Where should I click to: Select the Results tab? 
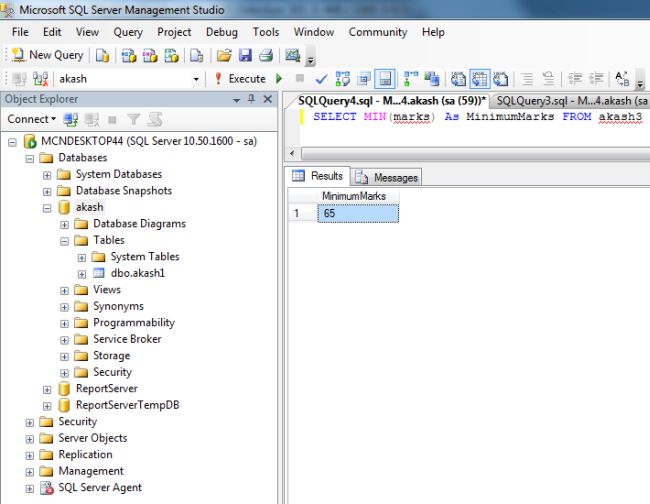(318, 176)
